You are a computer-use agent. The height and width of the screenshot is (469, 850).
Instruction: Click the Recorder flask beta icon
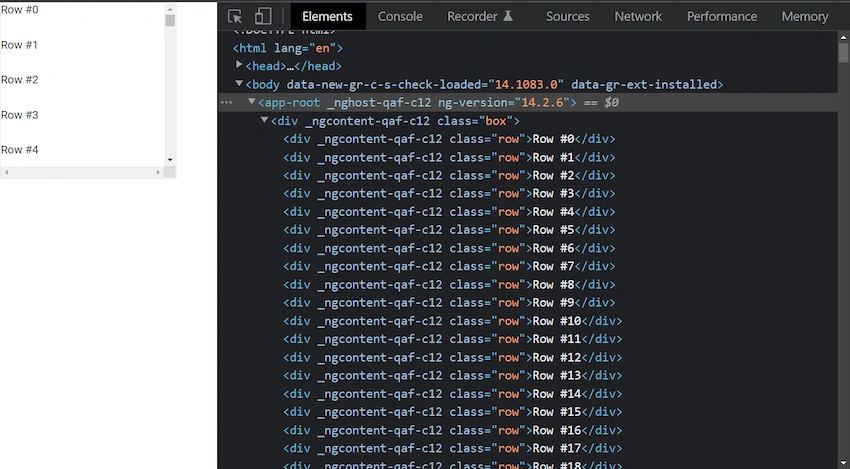(x=508, y=16)
